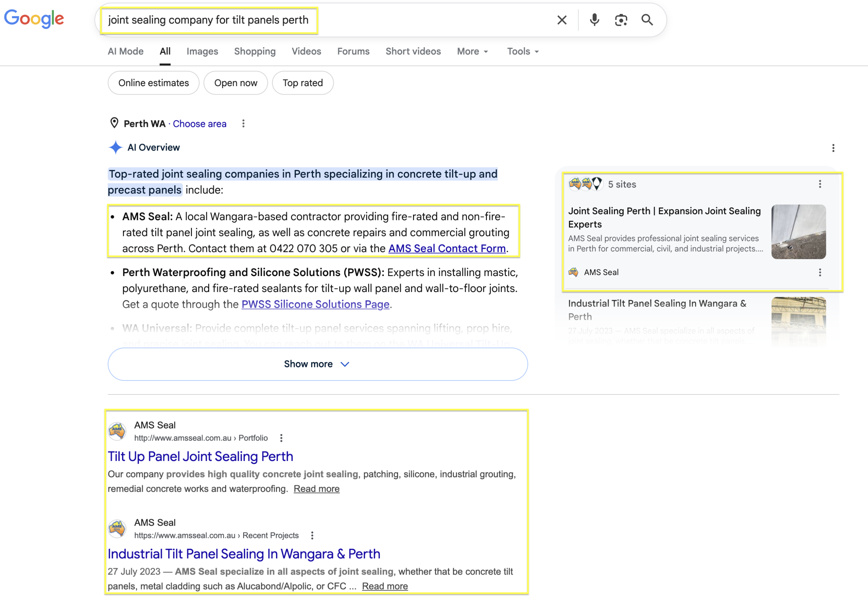The width and height of the screenshot is (868, 600).
Task: Open Industrial Tilt Panel Sealing In Wangara result
Action: click(244, 554)
